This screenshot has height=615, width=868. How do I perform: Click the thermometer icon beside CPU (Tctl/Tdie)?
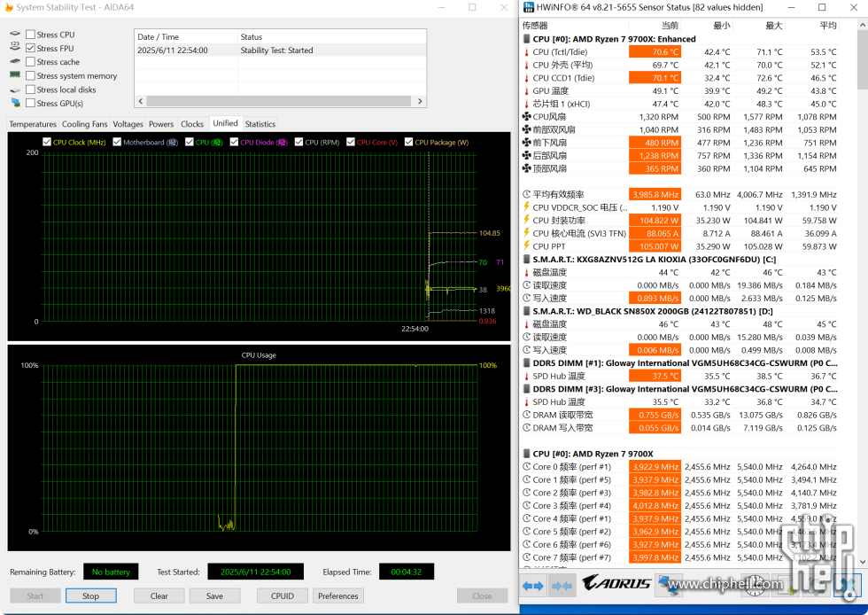[x=526, y=52]
